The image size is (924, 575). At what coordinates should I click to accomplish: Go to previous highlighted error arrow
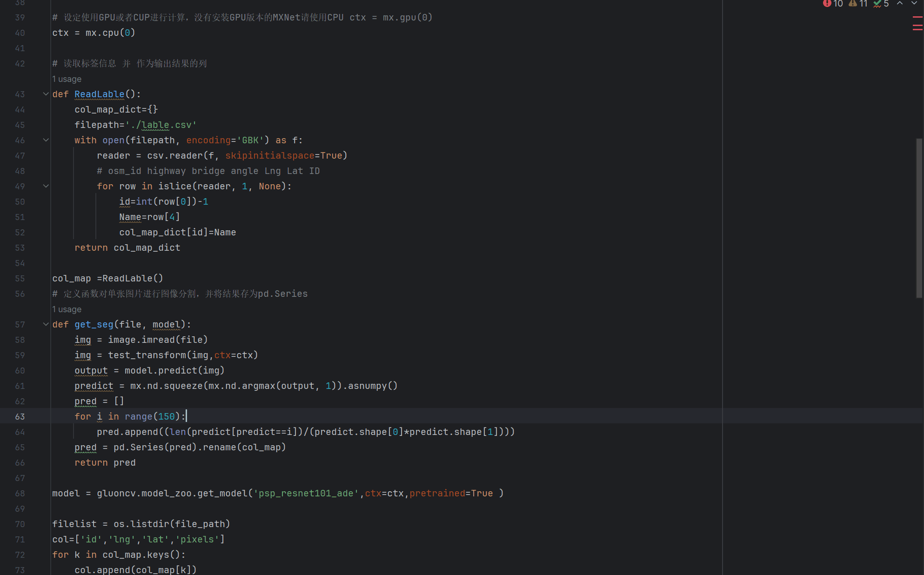tap(900, 4)
